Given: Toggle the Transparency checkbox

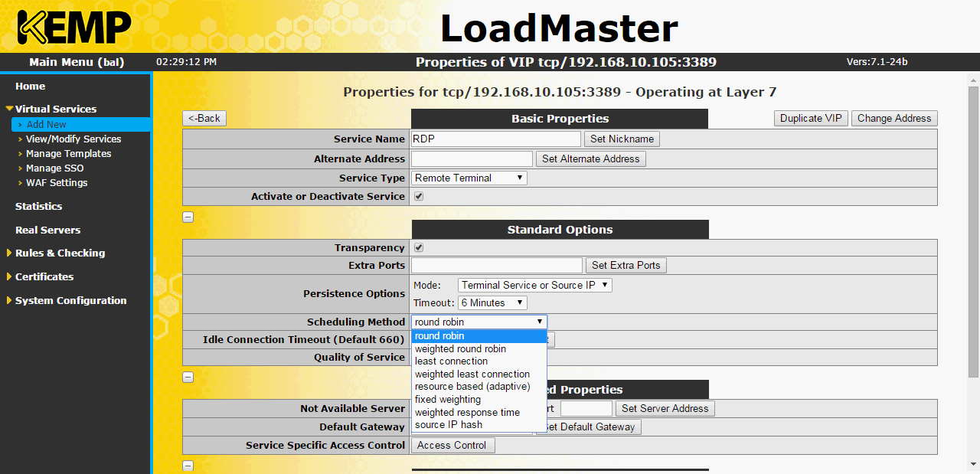Looking at the screenshot, I should pyautogui.click(x=419, y=247).
